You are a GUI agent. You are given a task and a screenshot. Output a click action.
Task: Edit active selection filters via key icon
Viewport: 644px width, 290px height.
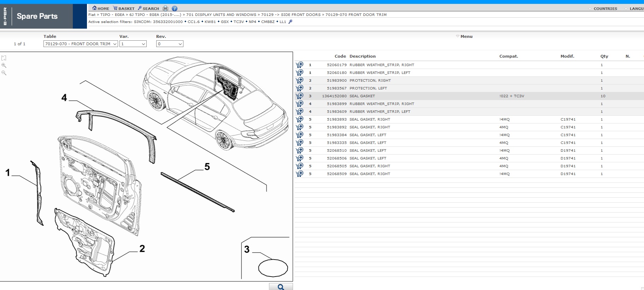[x=291, y=22]
